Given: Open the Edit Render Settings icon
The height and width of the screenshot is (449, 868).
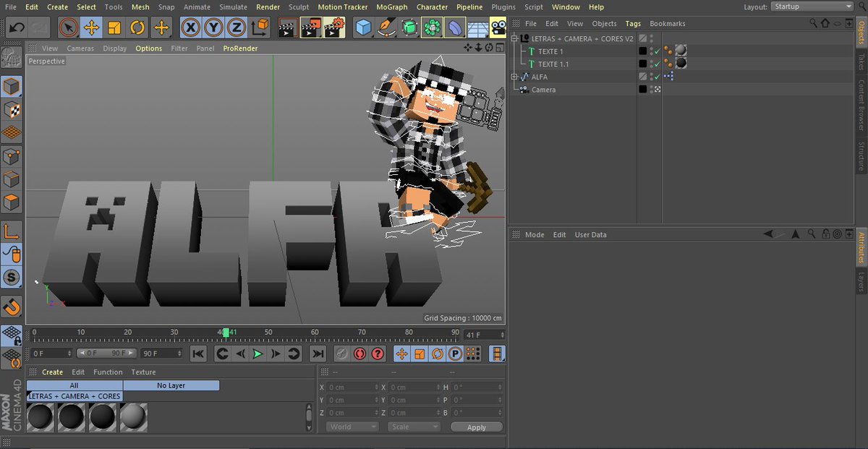Looking at the screenshot, I should (334, 27).
